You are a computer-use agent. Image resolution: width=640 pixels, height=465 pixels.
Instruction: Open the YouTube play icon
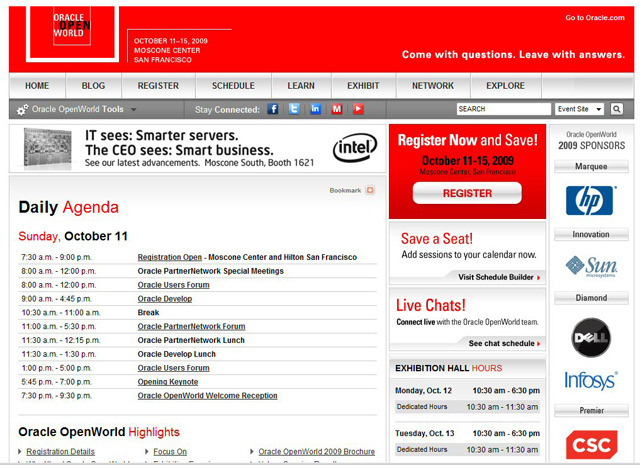pyautogui.click(x=358, y=109)
